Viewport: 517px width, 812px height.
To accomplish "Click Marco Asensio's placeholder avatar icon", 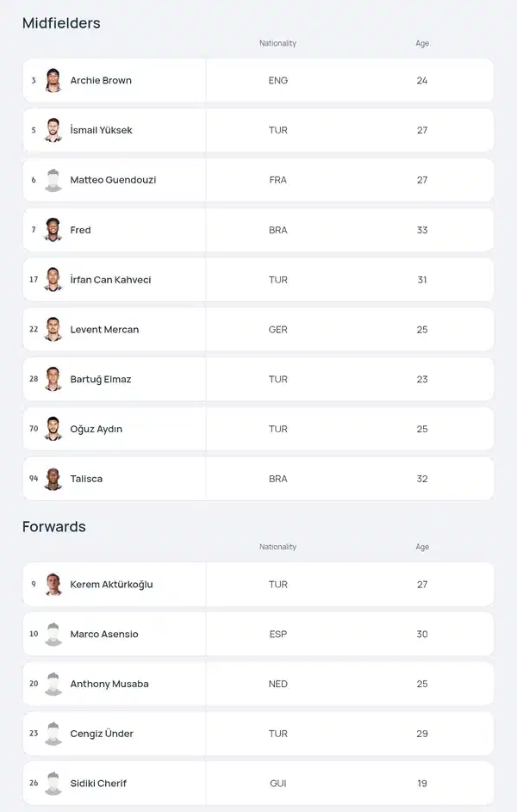I will [x=53, y=634].
